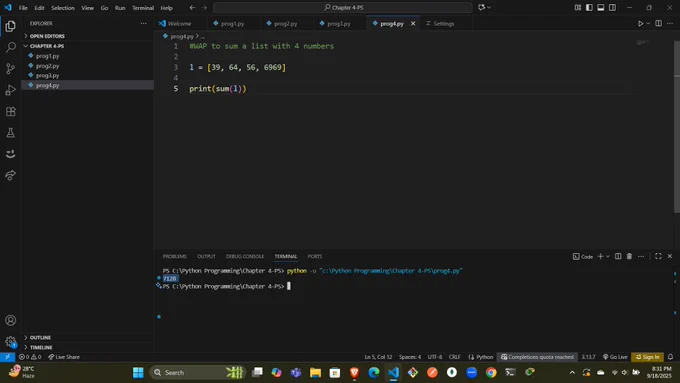Kill the terminal with trash icon
Screen dimensions: 680x383
pyautogui.click(x=629, y=256)
